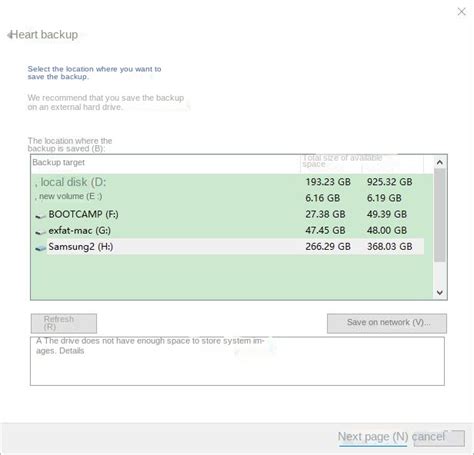Select the Samsung2 (H:) backup target
Viewport: 474px width, 455px height.
(x=228, y=247)
